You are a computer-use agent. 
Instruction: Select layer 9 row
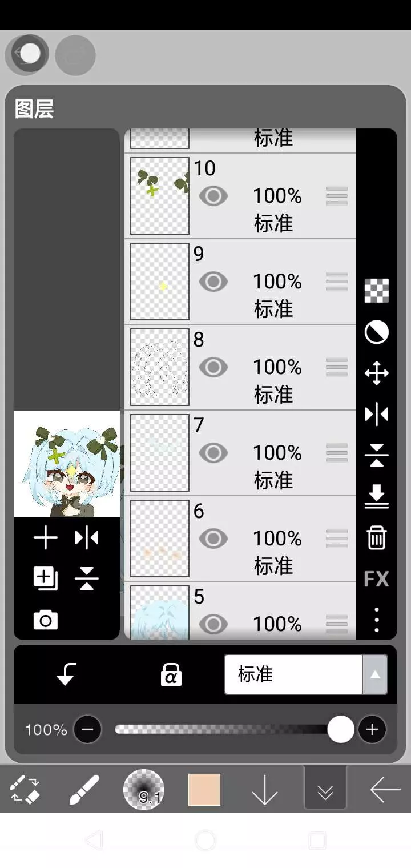pos(240,282)
